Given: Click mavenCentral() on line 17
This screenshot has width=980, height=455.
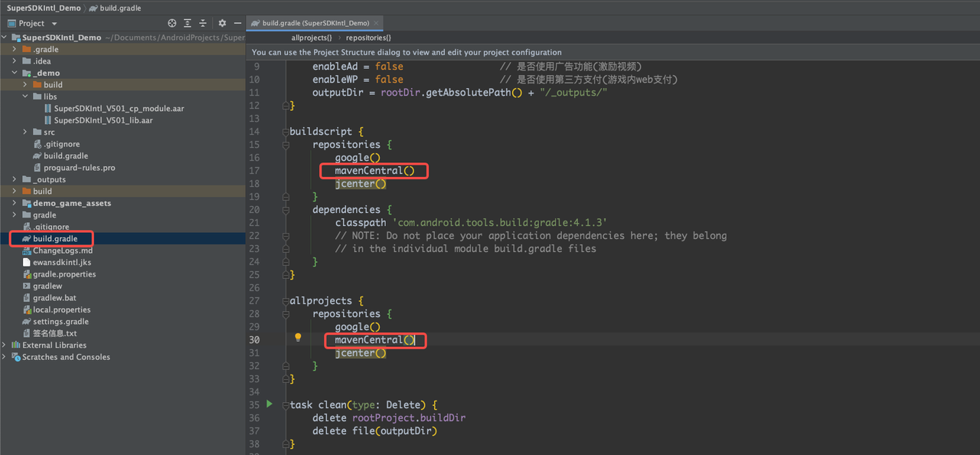Looking at the screenshot, I should click(374, 171).
